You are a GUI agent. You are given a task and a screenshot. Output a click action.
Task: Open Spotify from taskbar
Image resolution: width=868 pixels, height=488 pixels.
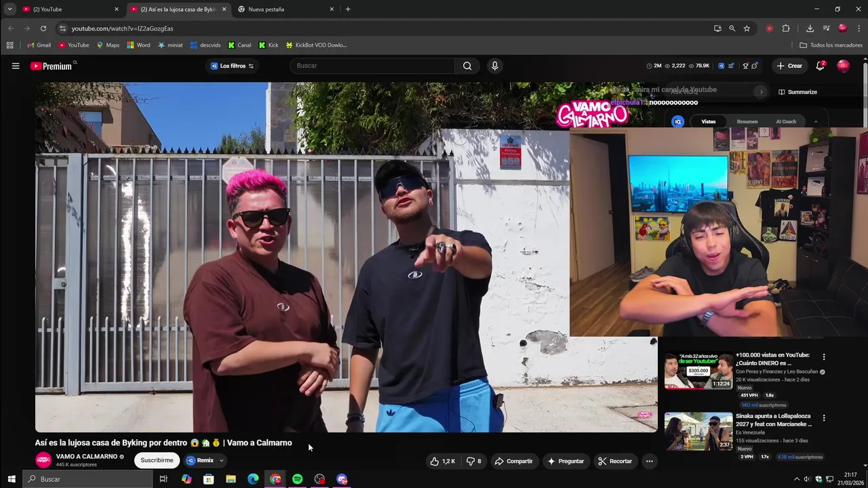click(298, 479)
